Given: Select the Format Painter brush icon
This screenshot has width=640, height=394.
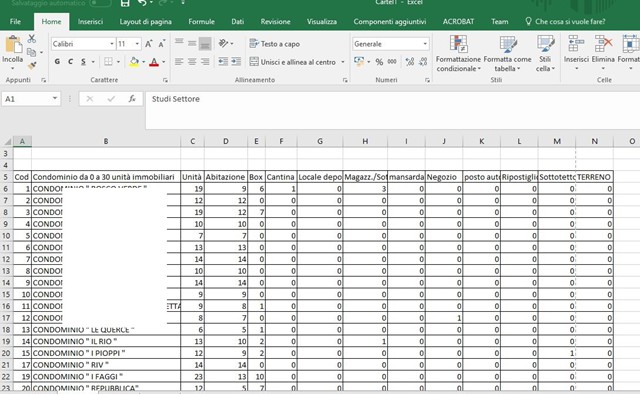Looking at the screenshot, I should coord(32,65).
